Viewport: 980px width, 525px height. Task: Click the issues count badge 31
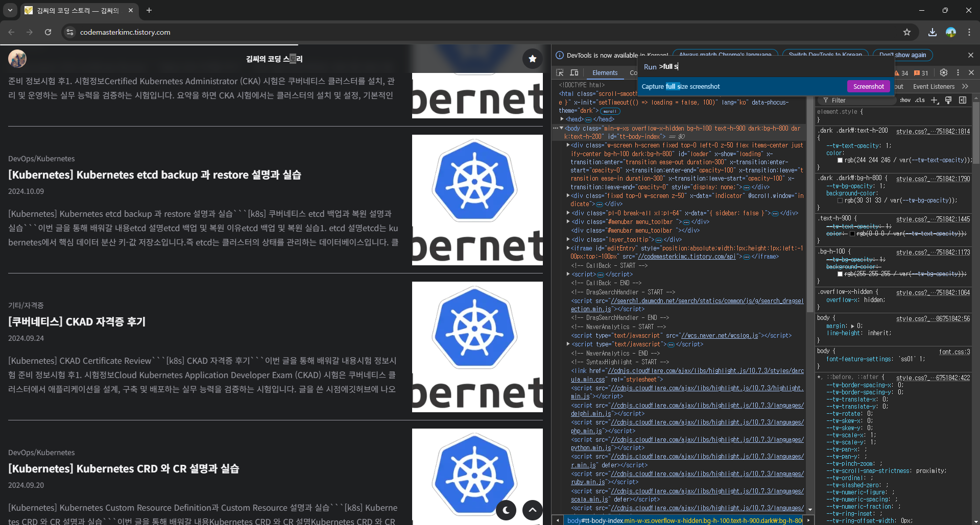(921, 73)
